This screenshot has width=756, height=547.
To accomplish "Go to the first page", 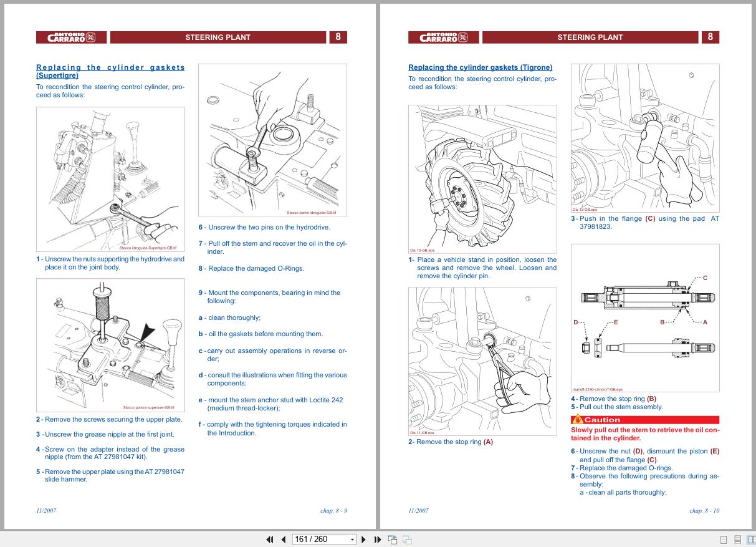I will [270, 540].
